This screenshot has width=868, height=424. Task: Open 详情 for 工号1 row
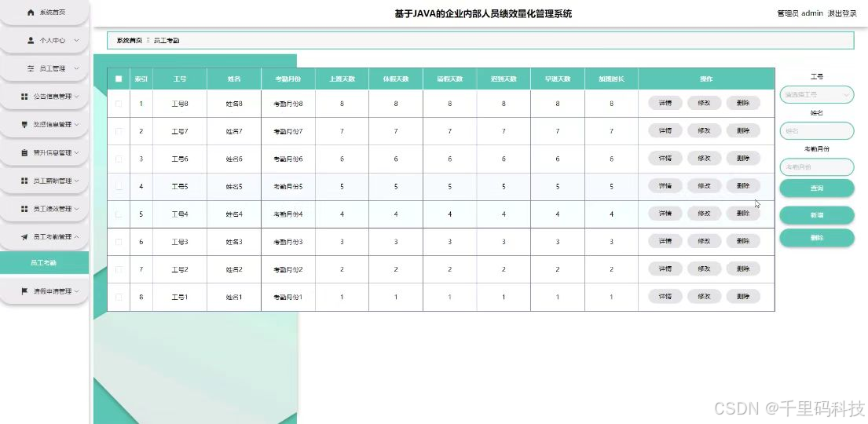(x=665, y=296)
